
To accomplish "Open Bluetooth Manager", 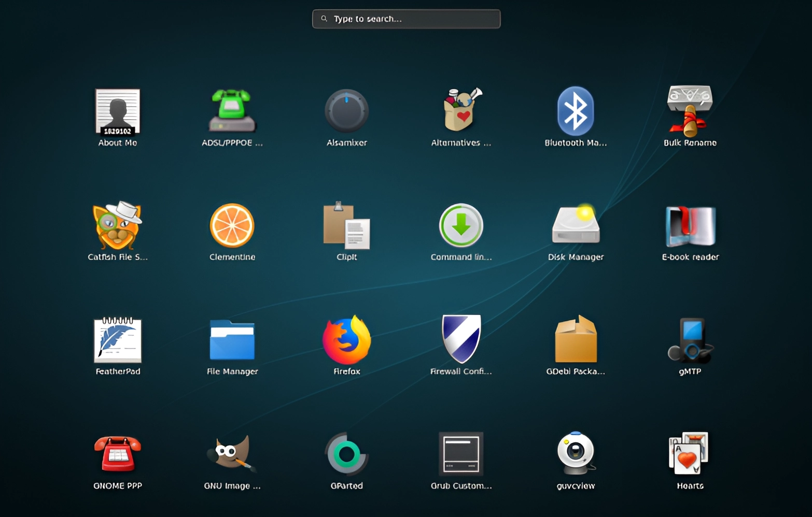I will tap(576, 111).
